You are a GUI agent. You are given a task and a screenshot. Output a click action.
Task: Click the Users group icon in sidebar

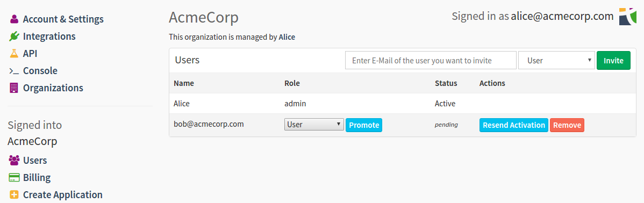coord(14,161)
